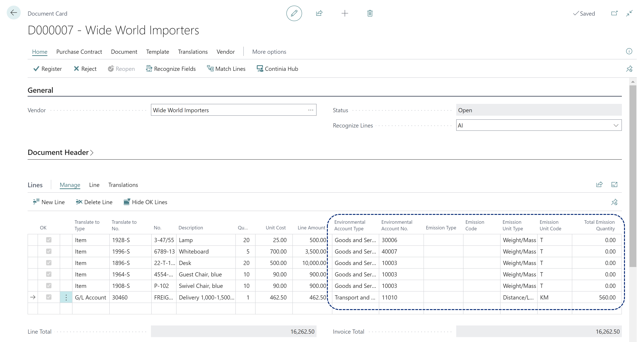Select the Line tab in Lines
The width and height of the screenshot is (644, 342).
[x=94, y=185]
